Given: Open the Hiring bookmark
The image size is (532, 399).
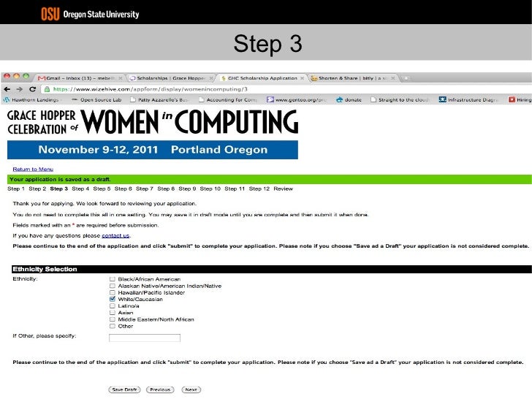Looking at the screenshot, I should click(x=520, y=99).
